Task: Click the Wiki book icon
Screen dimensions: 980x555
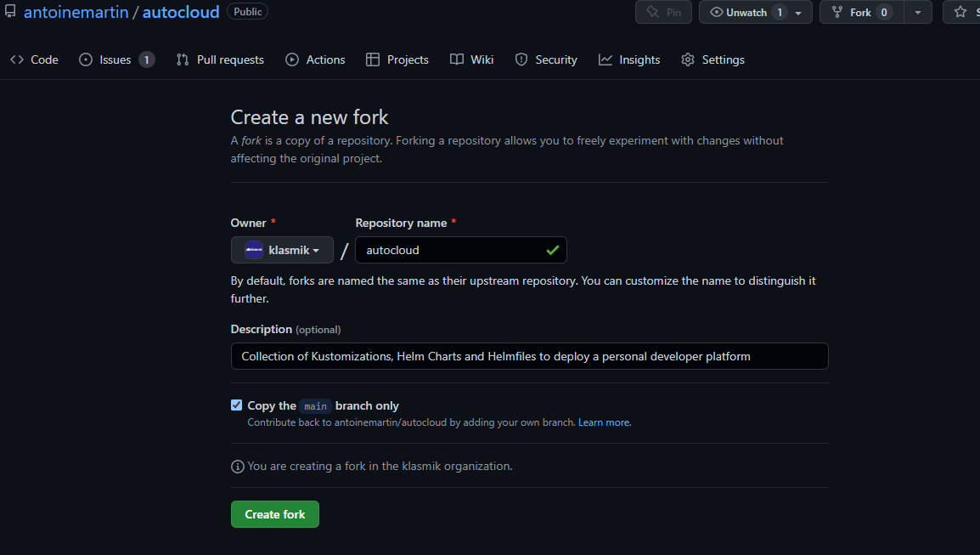Action: pyautogui.click(x=457, y=59)
